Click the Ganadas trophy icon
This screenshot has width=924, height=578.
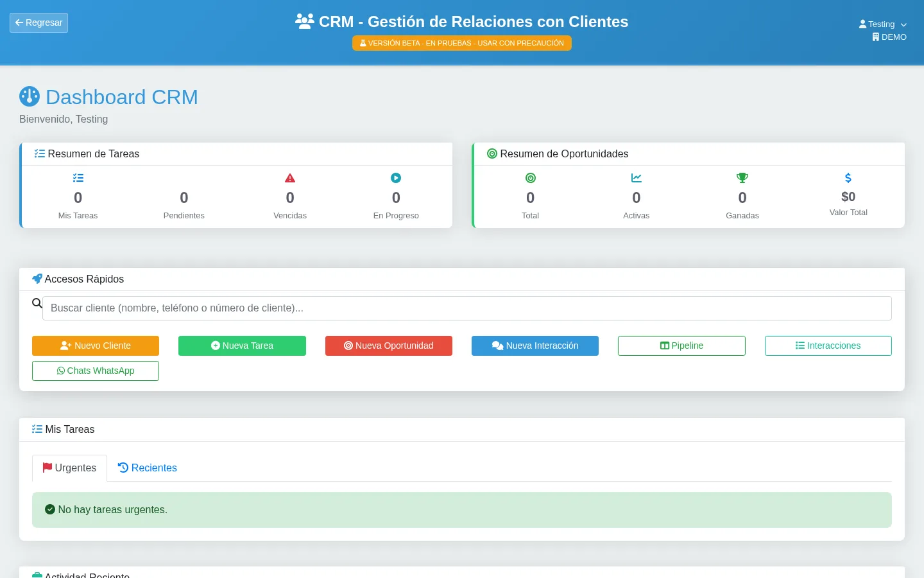tap(742, 178)
